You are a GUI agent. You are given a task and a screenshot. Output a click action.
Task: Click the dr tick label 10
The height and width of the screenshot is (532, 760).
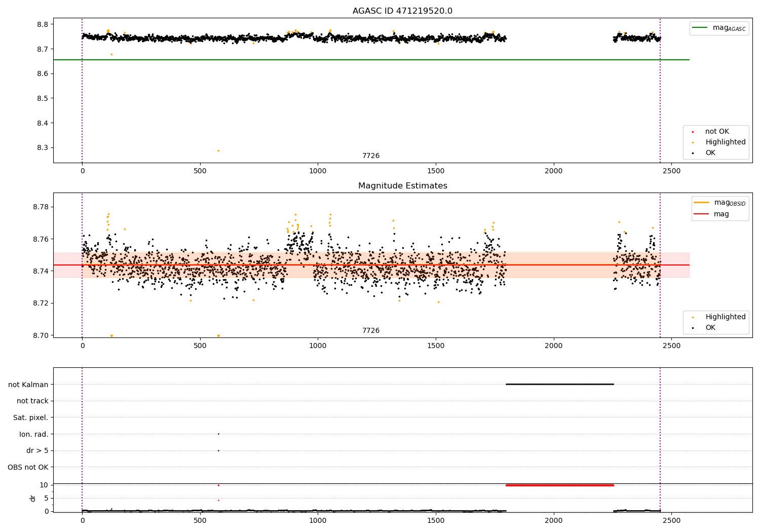pos(44,485)
